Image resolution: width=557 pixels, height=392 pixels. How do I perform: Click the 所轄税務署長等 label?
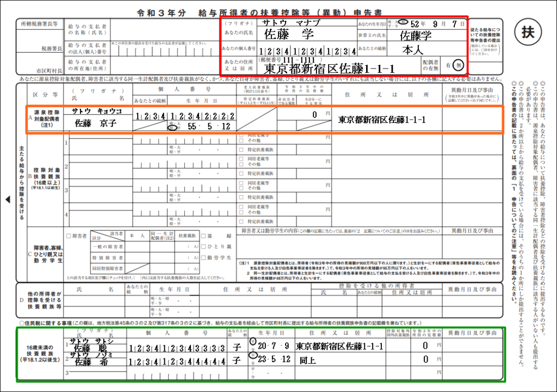(39, 24)
